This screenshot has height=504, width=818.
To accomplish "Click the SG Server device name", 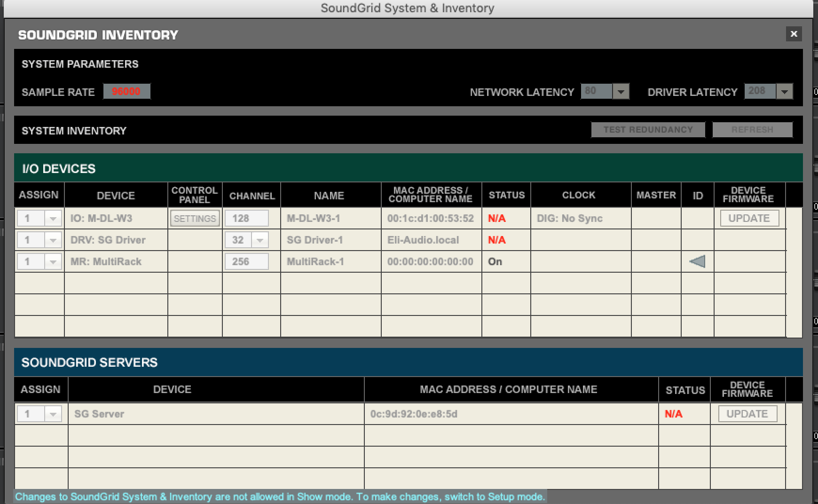I will click(99, 414).
